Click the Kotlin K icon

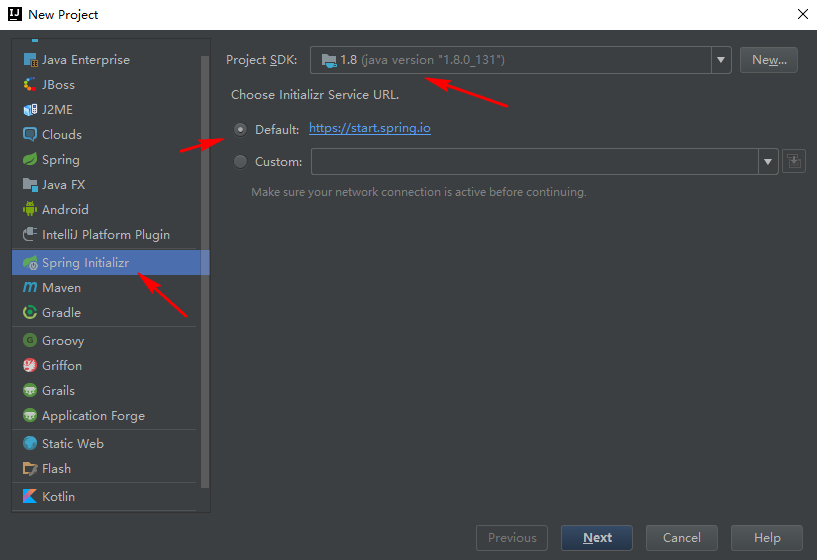tap(30, 496)
